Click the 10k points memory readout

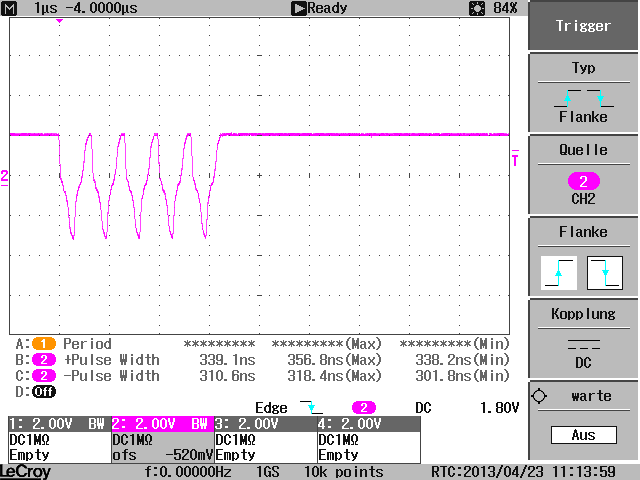343,472
